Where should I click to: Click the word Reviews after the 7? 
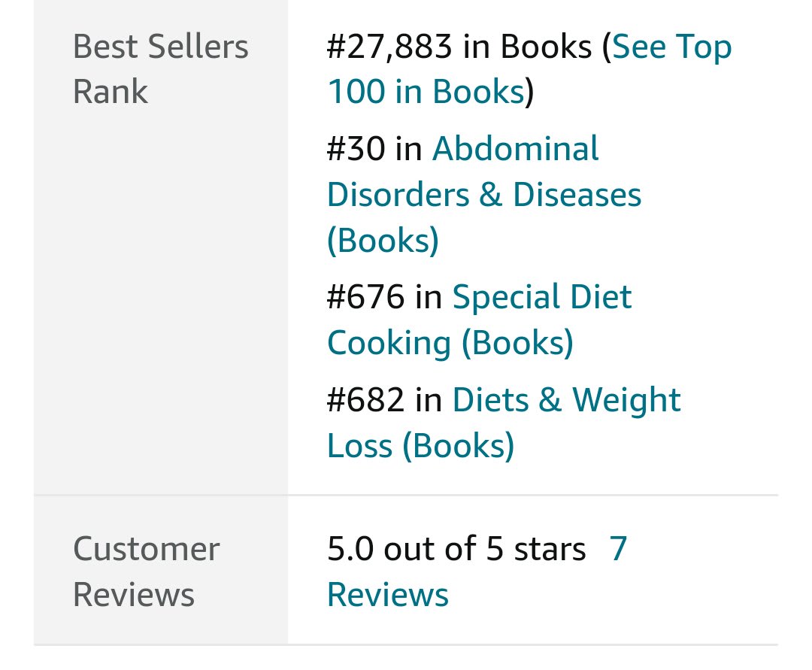[x=388, y=594]
